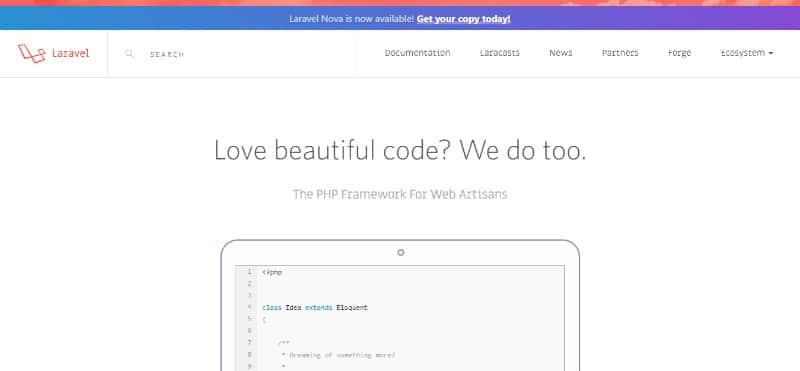This screenshot has height=371, width=800.
Task: Open the News nav item
Action: [x=561, y=53]
